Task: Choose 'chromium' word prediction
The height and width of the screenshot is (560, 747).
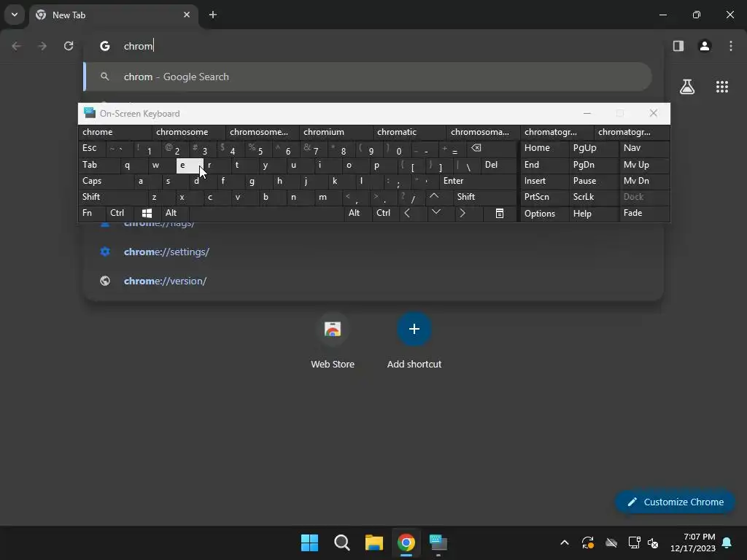Action: click(x=336, y=132)
